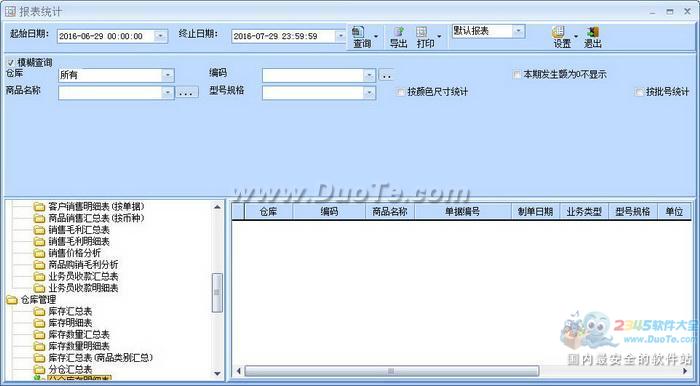Image resolution: width=700 pixels, height=386 pixels.
Task: Open the 设置 settings icon
Action: coord(558,32)
